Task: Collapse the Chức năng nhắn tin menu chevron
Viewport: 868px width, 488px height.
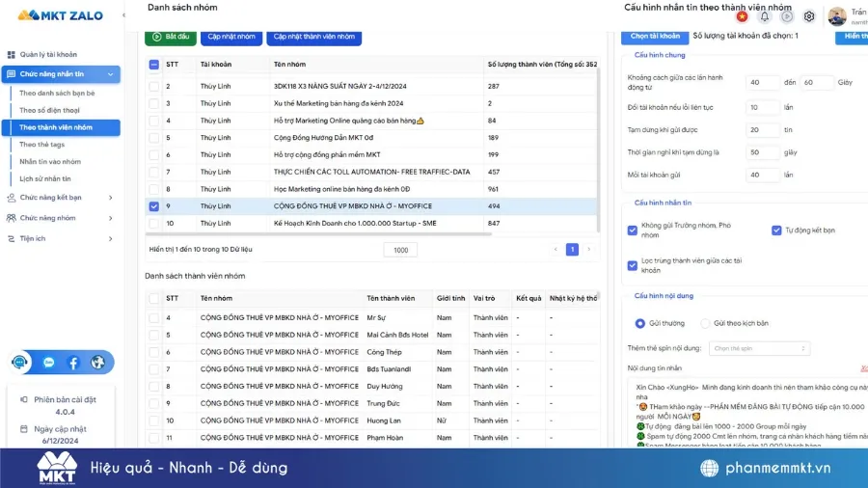Action: coord(110,74)
